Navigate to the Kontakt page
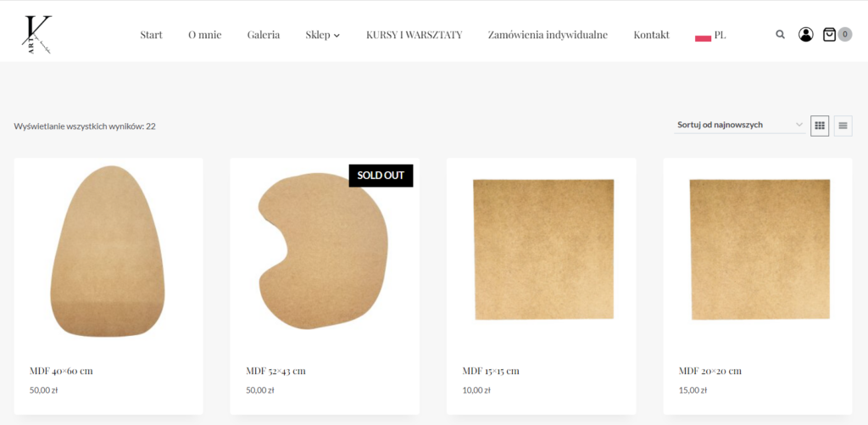The width and height of the screenshot is (868, 425). [652, 35]
